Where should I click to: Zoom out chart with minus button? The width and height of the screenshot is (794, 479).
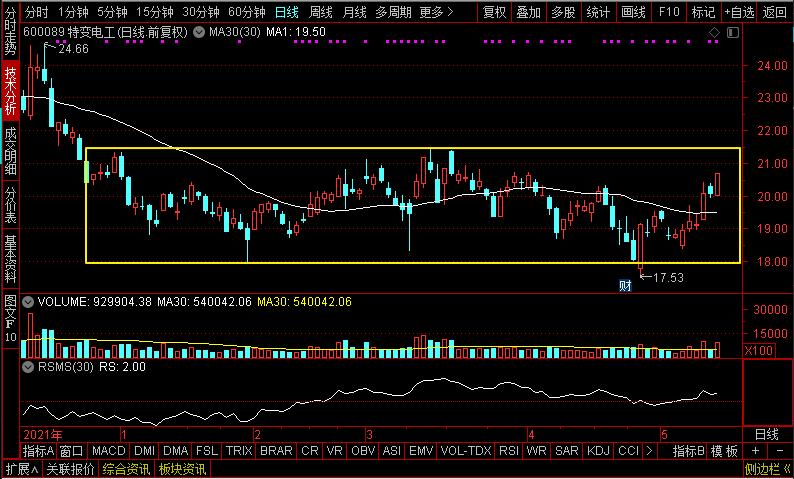(x=780, y=450)
